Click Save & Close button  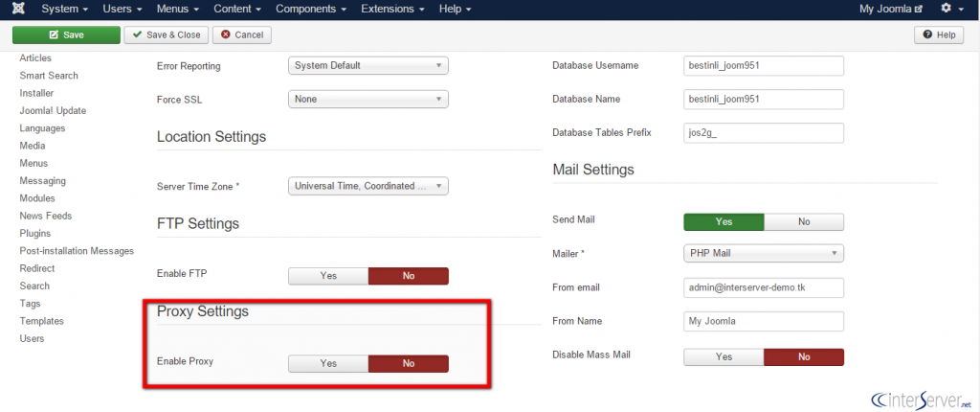(167, 35)
